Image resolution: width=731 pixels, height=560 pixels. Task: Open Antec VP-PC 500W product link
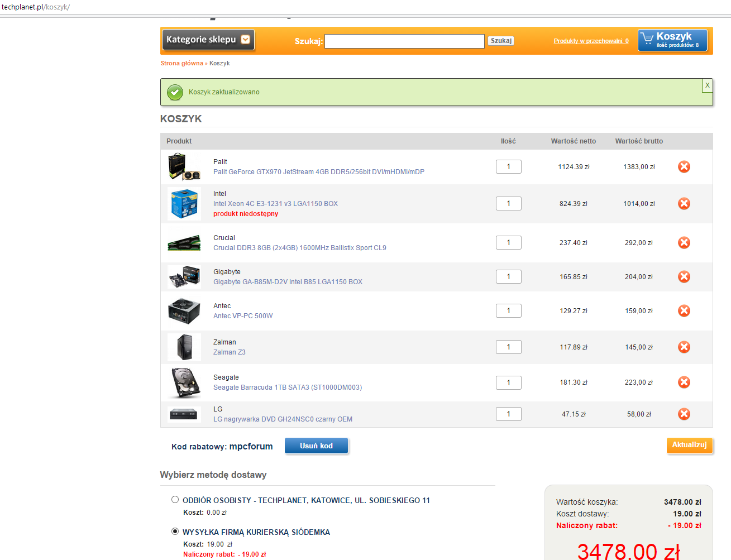[x=243, y=316]
